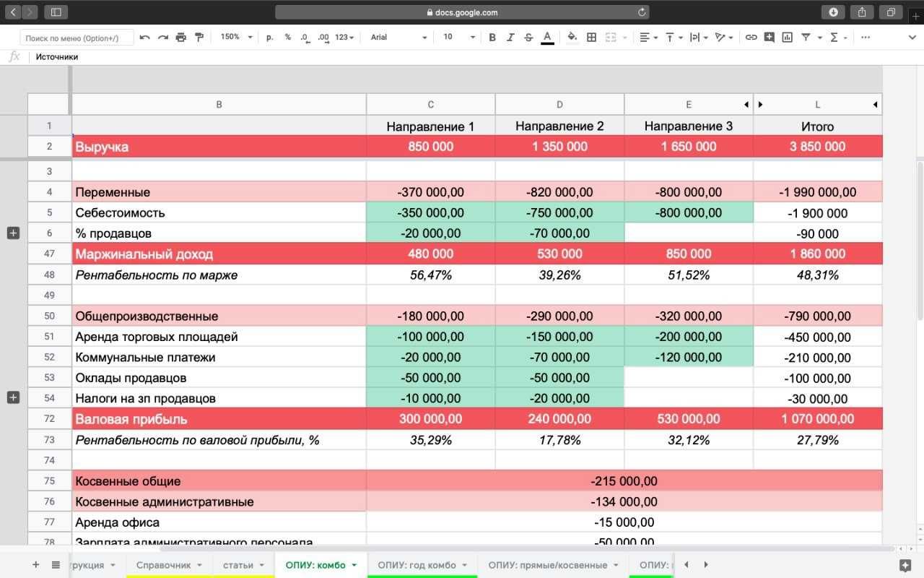Insert a link with the chain icon
Image resolution: width=924 pixels, height=578 pixels.
point(751,37)
